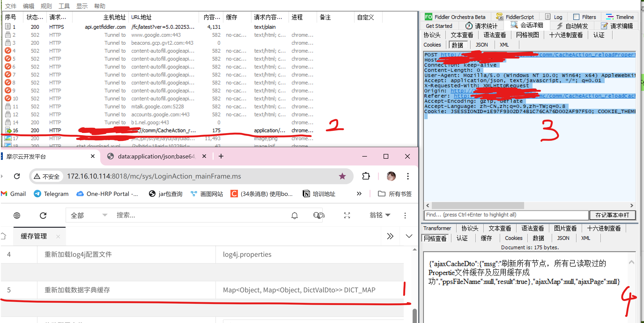
Task: Click the bookmark star icon in address bar
Action: (342, 176)
